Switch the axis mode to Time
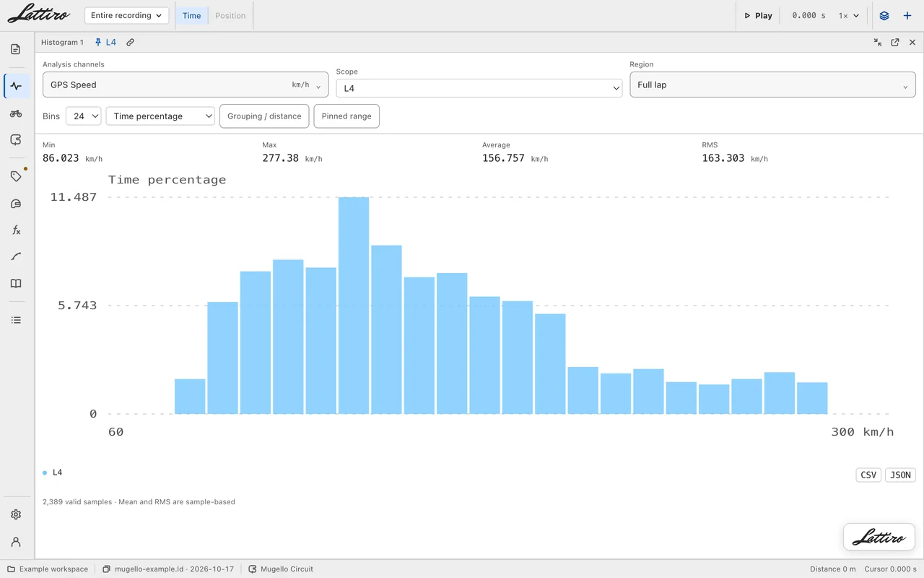 192,16
